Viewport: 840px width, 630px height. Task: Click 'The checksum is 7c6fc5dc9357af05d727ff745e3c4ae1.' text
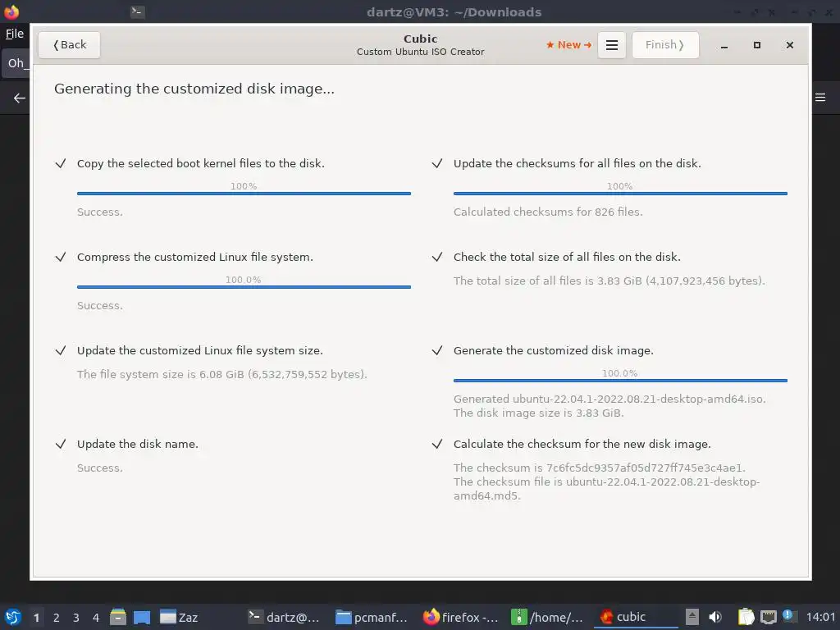point(600,468)
